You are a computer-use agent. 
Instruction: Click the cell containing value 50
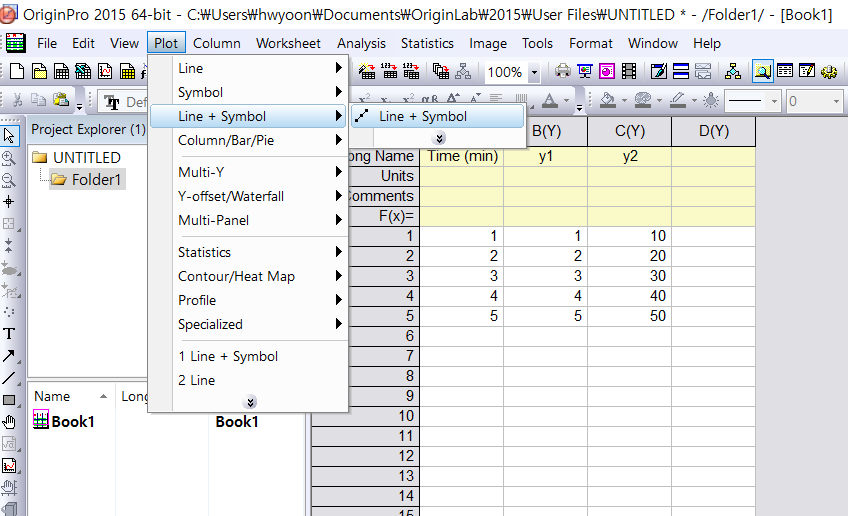click(x=630, y=316)
